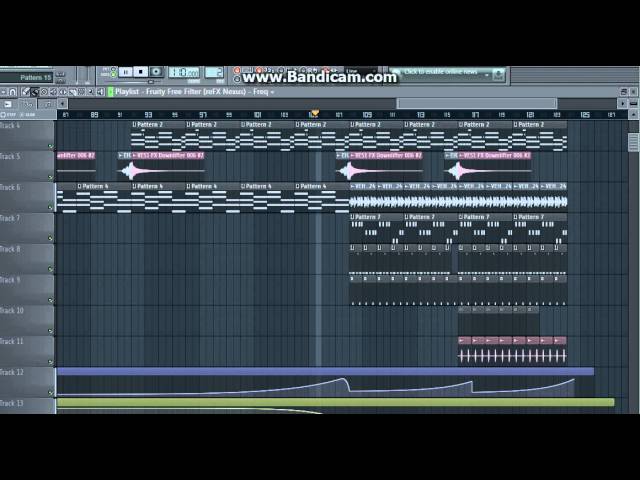This screenshot has width=640, height=480.
Task: Expand the online news dropdown arrow
Action: click(487, 75)
